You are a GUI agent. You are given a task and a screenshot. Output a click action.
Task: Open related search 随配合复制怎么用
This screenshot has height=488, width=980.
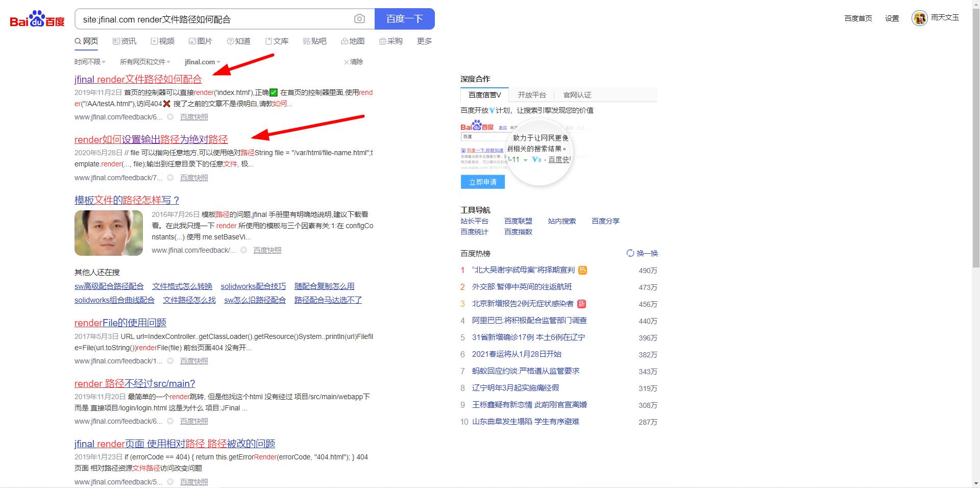[324, 286]
